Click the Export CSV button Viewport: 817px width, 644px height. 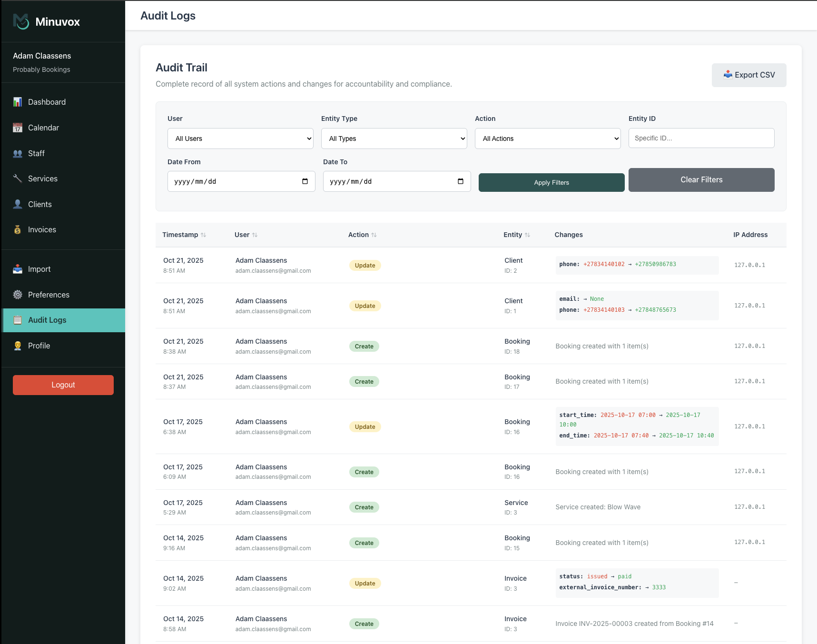pos(749,75)
